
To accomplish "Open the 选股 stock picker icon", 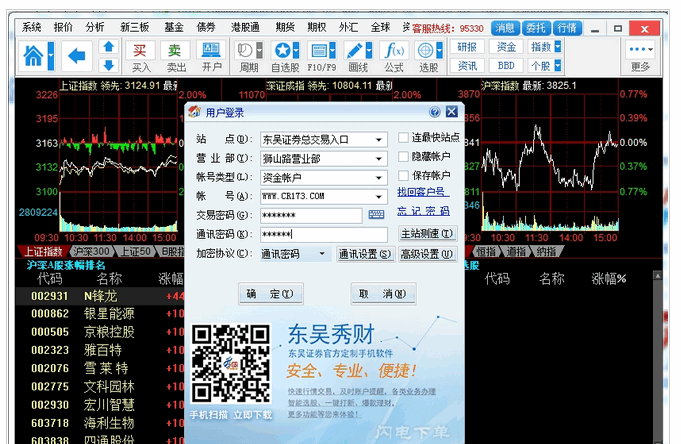I will tap(425, 51).
